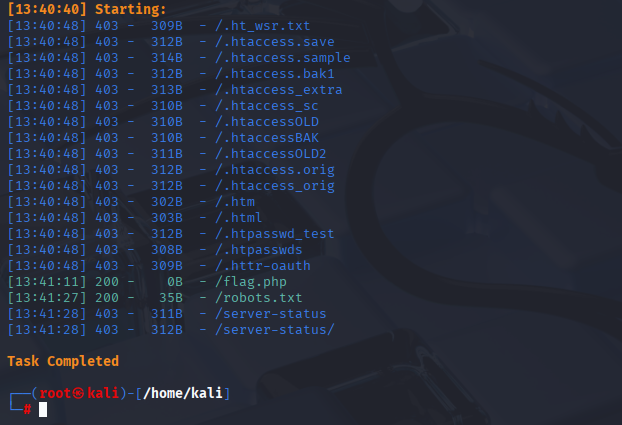Select the /.htaccess.save path text
The width and height of the screenshot is (622, 425).
tap(275, 42)
